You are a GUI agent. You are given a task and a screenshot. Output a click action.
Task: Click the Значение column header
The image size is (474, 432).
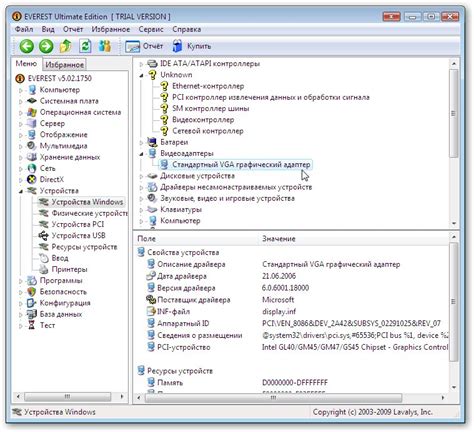(x=279, y=239)
